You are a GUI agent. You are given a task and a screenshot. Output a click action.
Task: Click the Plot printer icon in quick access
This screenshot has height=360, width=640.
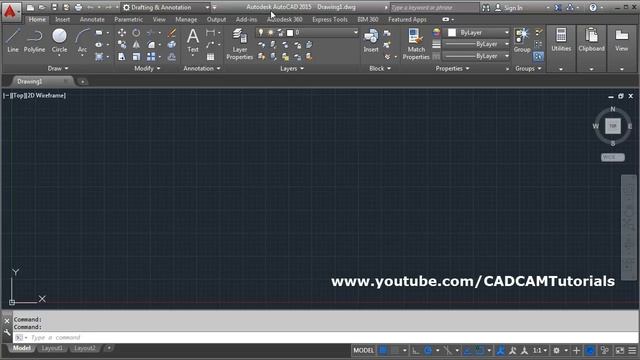pos(78,7)
